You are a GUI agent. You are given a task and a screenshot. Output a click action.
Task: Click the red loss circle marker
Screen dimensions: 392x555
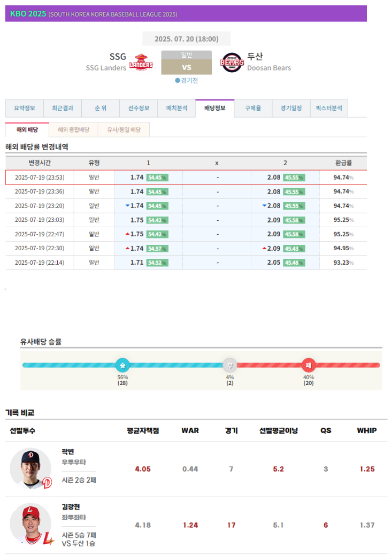pos(309,365)
